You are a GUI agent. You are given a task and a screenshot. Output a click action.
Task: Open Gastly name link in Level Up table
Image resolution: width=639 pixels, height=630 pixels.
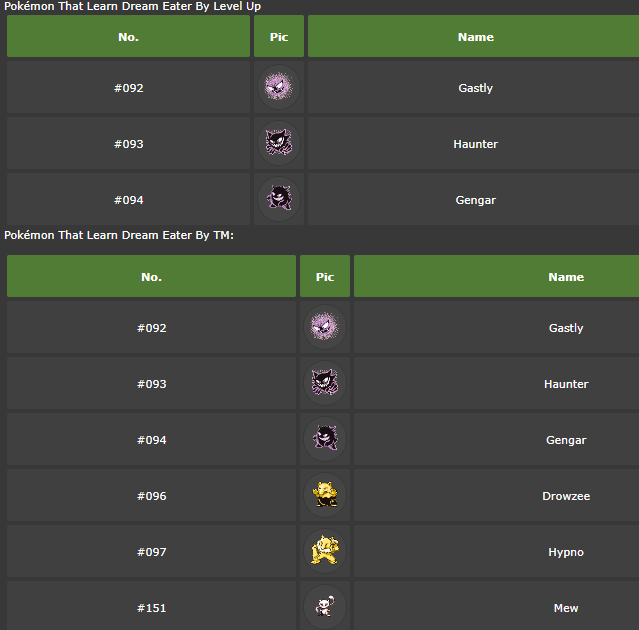[x=476, y=88]
